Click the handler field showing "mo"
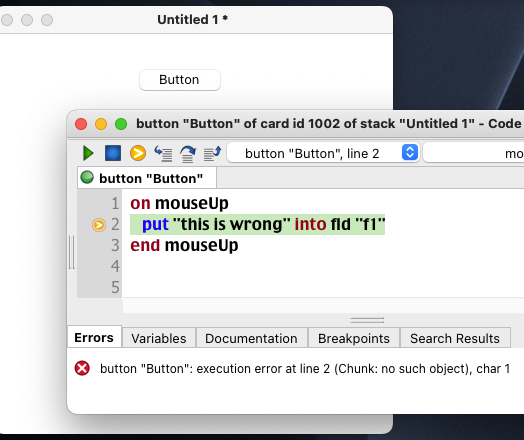 click(x=474, y=153)
